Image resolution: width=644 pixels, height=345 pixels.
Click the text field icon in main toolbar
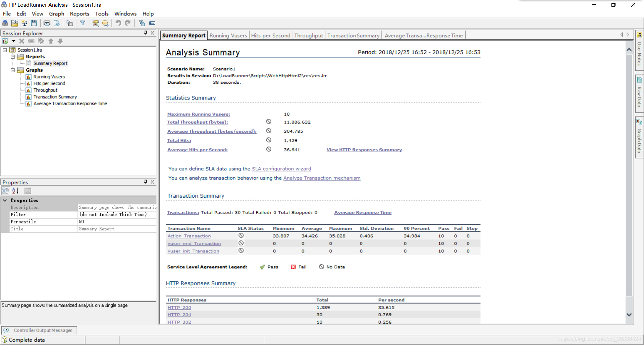click(152, 23)
